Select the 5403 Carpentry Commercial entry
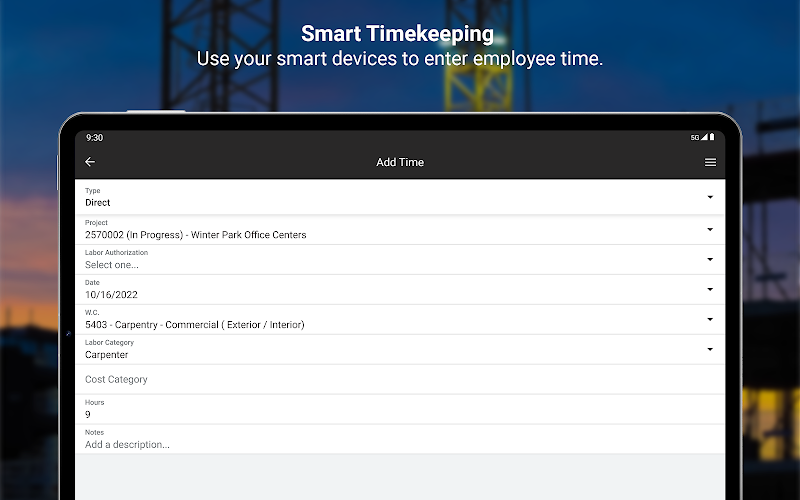 click(194, 325)
